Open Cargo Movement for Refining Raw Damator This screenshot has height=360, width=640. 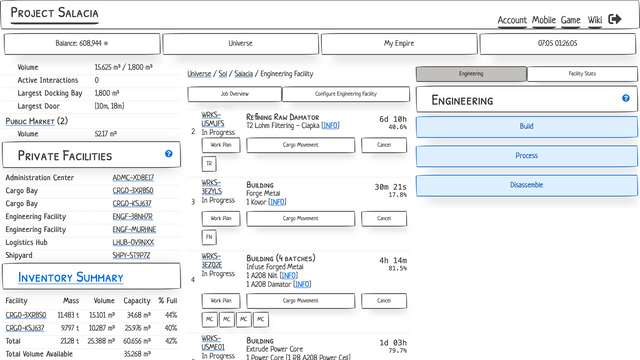point(301,145)
